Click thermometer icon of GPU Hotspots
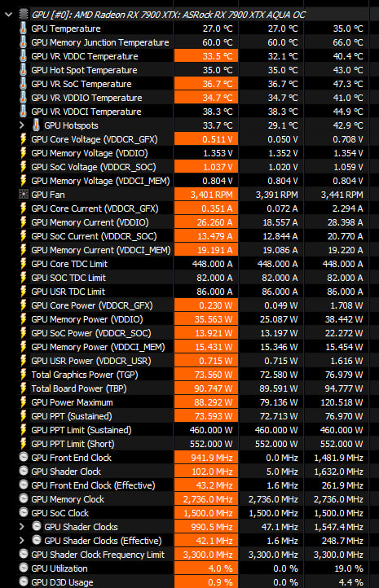This screenshot has width=379, height=588. pos(36,125)
